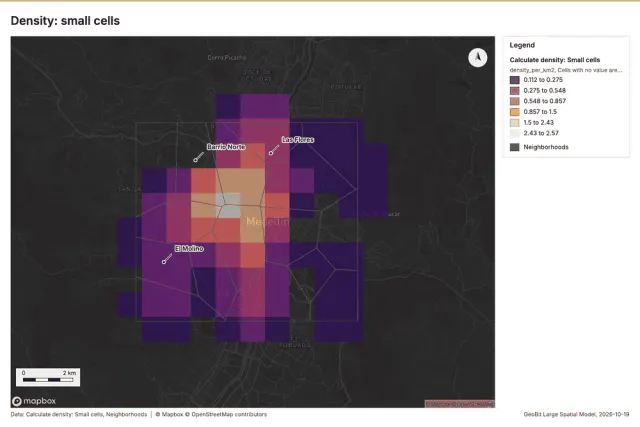
Task: Click the brightest central density cell
Action: pos(228,205)
